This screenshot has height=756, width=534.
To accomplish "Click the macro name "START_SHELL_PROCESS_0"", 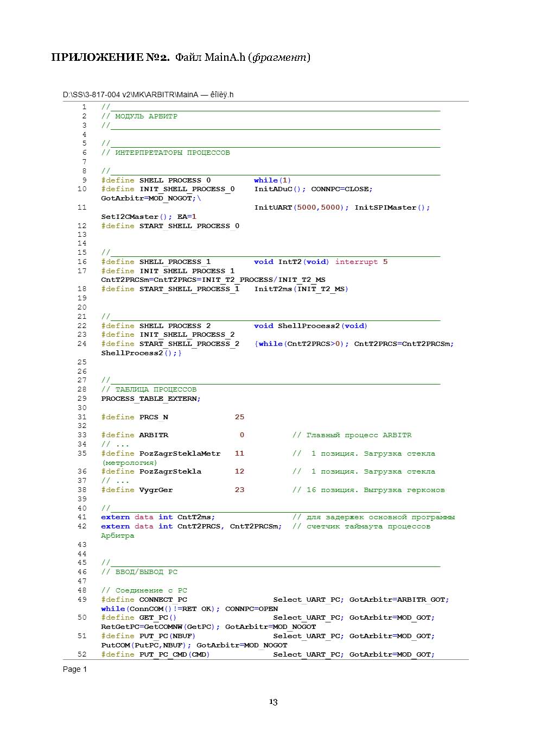I will point(189,226).
